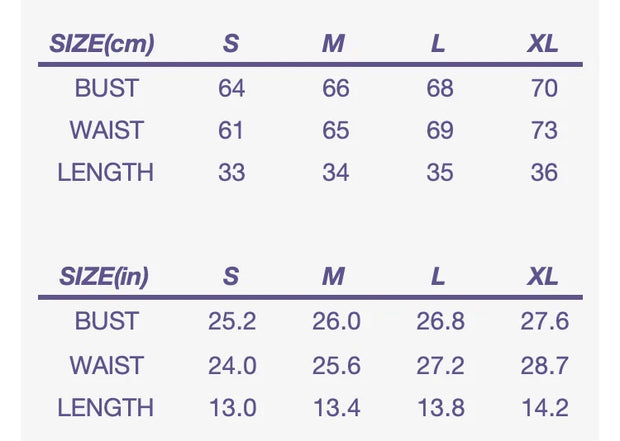The image size is (620, 441).
Task: Click the LENGTH row label in the cm table
Action: point(106,172)
